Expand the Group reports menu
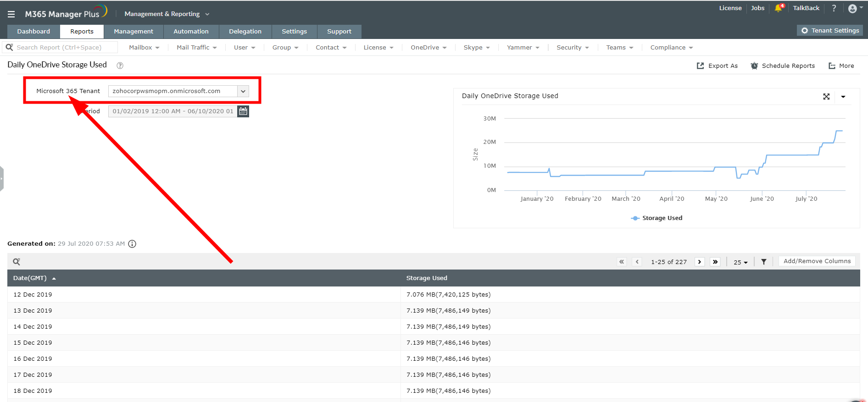Screen dimensions: 868x402 tap(285, 48)
